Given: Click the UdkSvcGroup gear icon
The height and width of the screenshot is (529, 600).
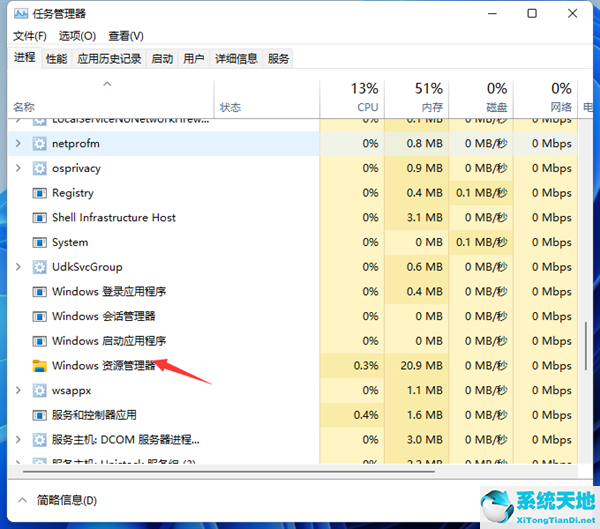Looking at the screenshot, I should (39, 267).
